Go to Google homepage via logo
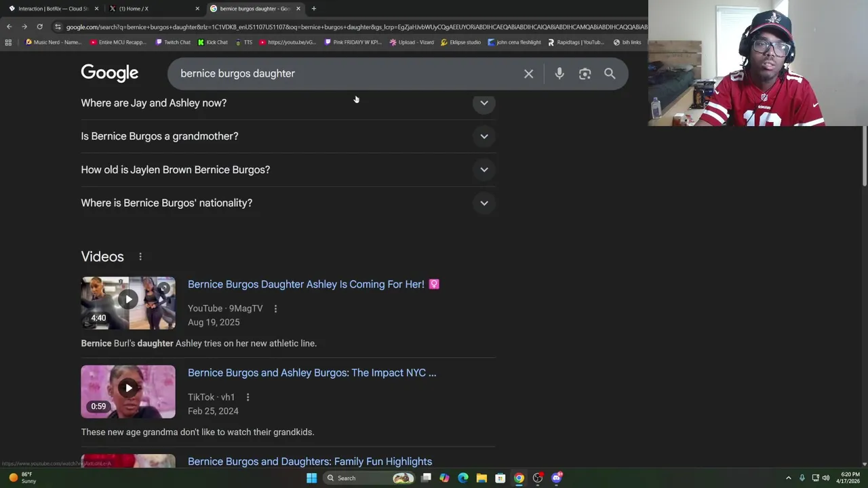 (109, 73)
